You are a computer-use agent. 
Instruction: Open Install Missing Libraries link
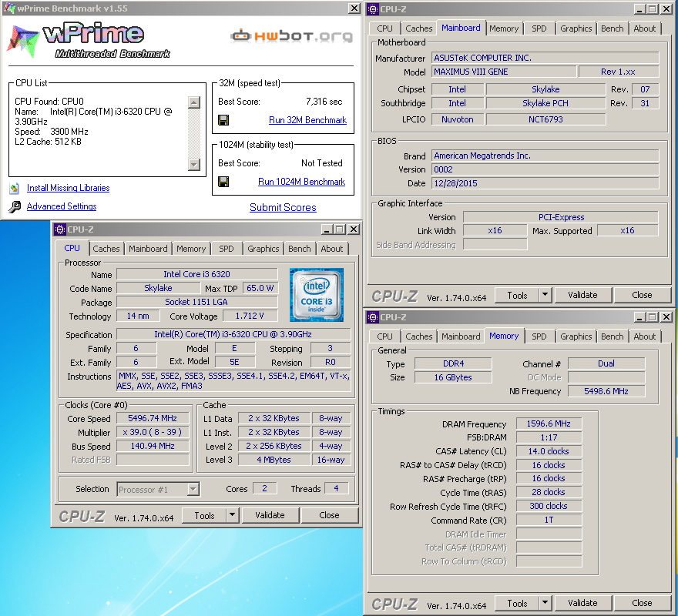click(68, 188)
